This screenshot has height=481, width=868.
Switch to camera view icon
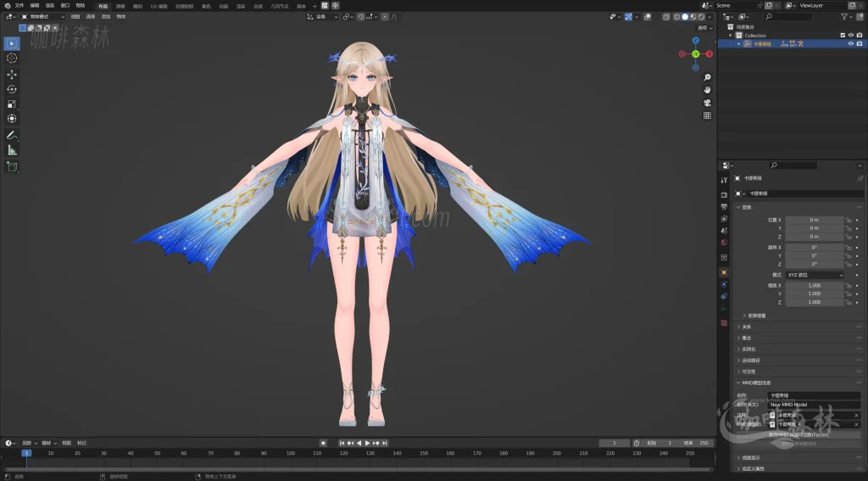(707, 103)
